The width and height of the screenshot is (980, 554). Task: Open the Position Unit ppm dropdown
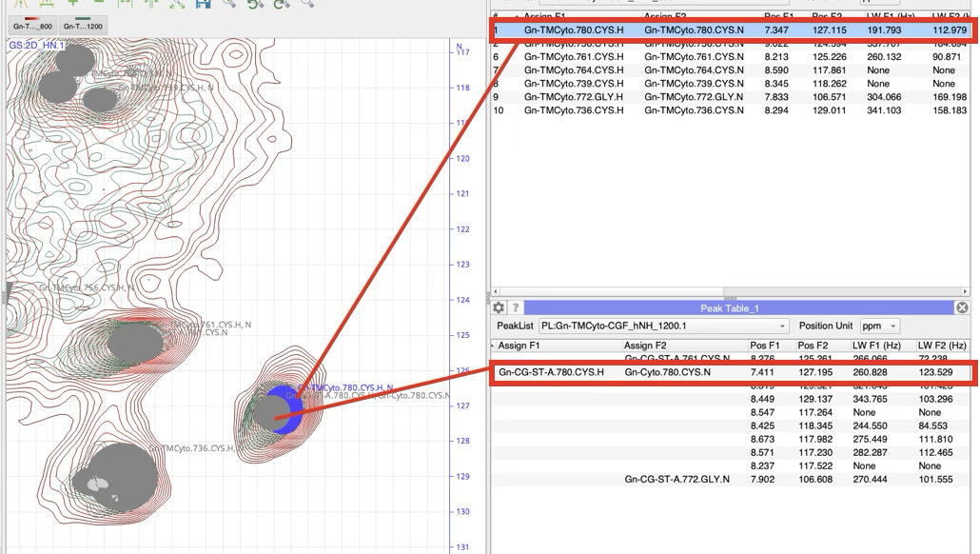[x=880, y=326]
